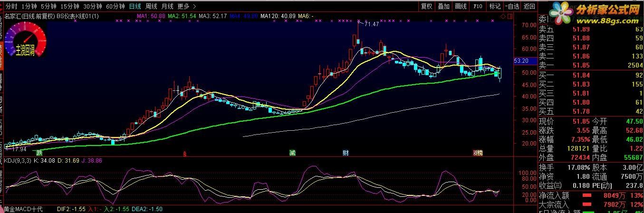Click the 买四 bid row at 51.80

click(591, 102)
